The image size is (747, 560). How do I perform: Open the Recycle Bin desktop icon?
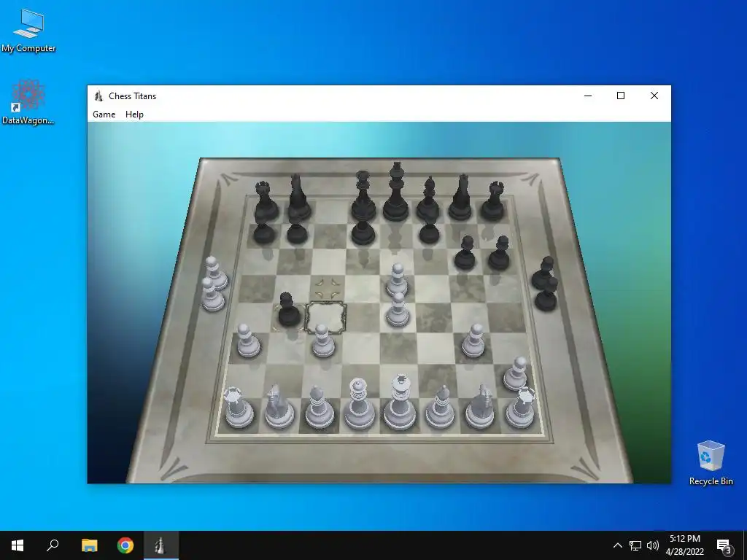click(711, 463)
